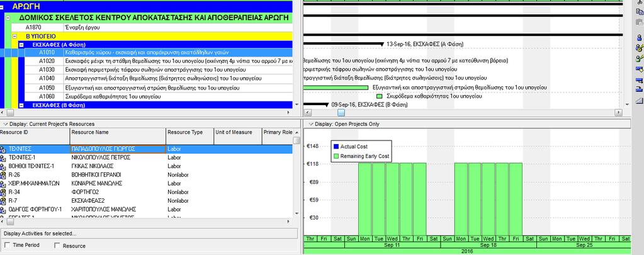Screen dimensions: 644x255
Task: Click resource icon beside ΟΔΗΓΟΣ ΦΟΡΤΗΓΟΥ-1
Action: 3,210
